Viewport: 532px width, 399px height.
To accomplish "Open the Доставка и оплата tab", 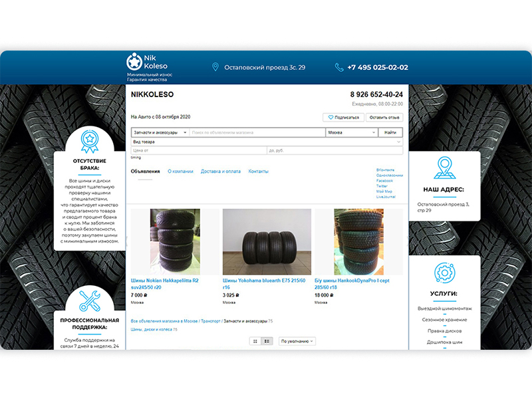I will pos(221,172).
